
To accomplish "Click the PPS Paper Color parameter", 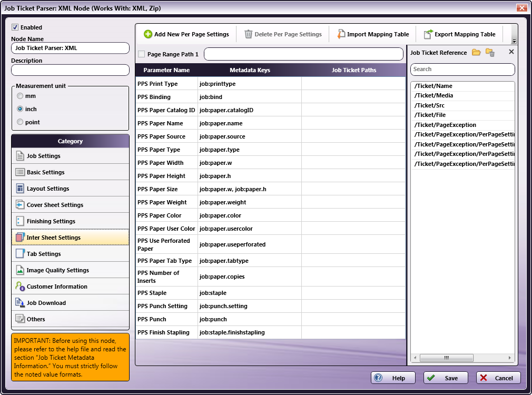I will coord(166,215).
